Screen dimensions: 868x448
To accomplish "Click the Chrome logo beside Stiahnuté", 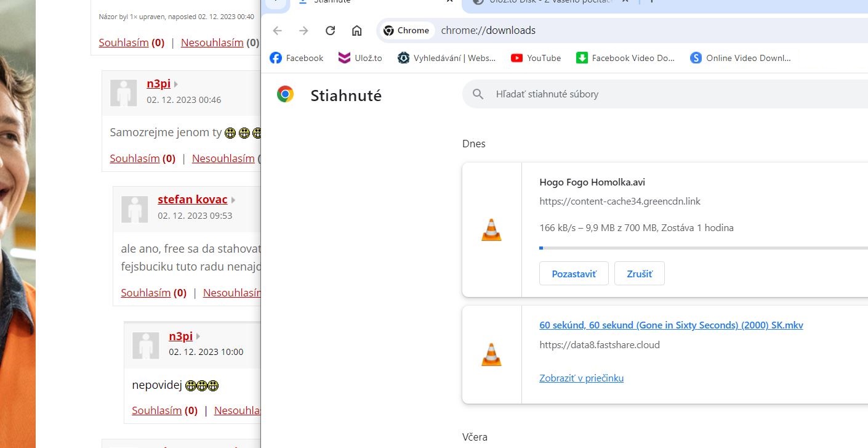I will pos(285,94).
